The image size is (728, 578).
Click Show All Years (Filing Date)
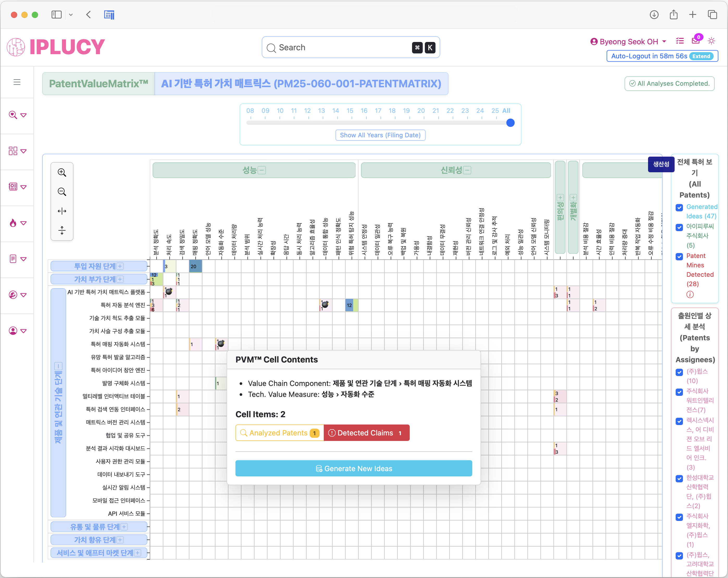pyautogui.click(x=380, y=135)
